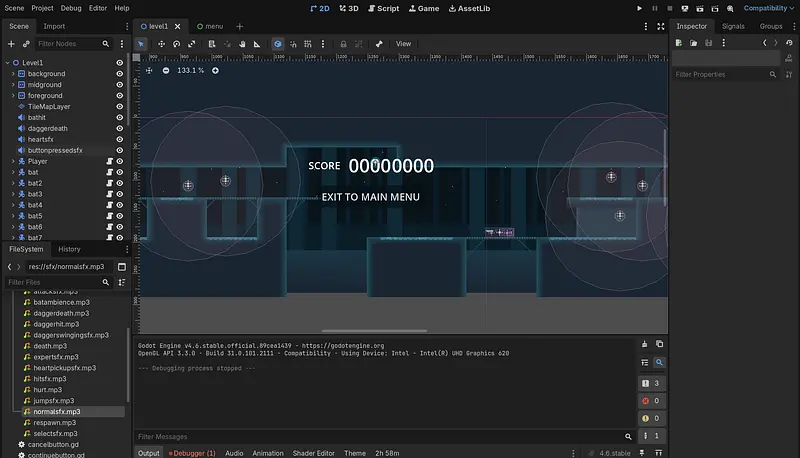The height and width of the screenshot is (458, 800).
Task: Expand the midground node tree
Action: (12, 85)
